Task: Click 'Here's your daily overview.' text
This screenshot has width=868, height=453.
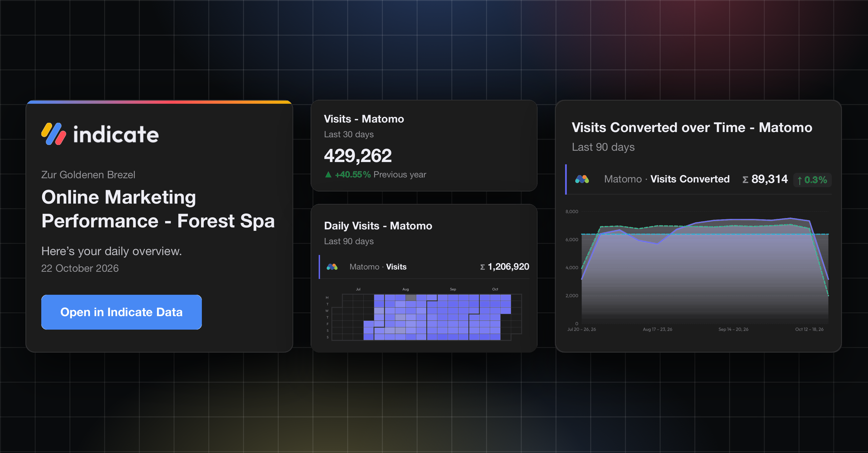Action: pyautogui.click(x=112, y=251)
